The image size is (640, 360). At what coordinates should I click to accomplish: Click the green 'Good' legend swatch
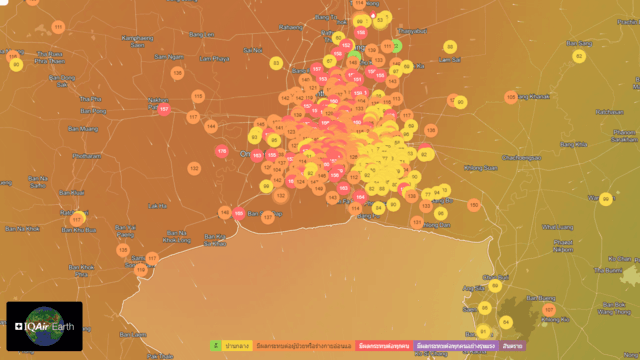pyautogui.click(x=216, y=346)
